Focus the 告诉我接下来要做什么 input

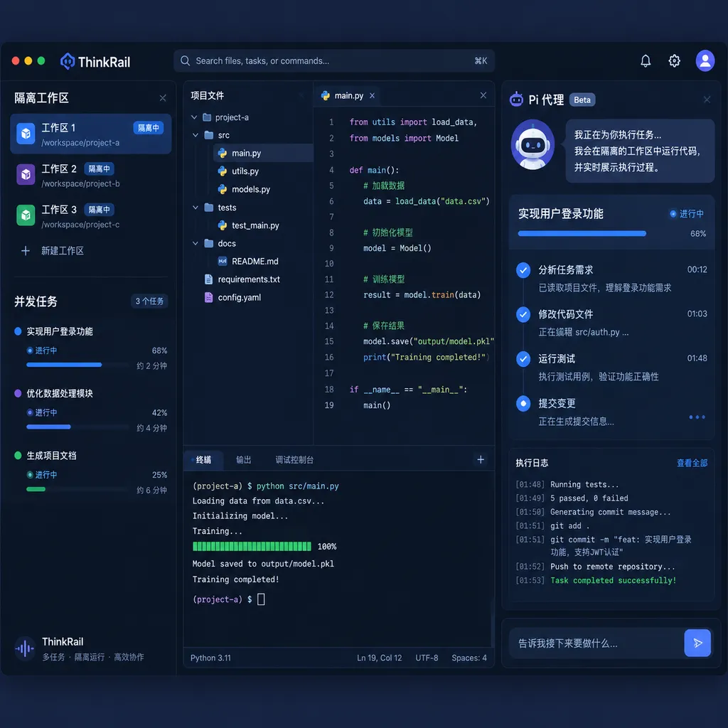pyautogui.click(x=596, y=643)
